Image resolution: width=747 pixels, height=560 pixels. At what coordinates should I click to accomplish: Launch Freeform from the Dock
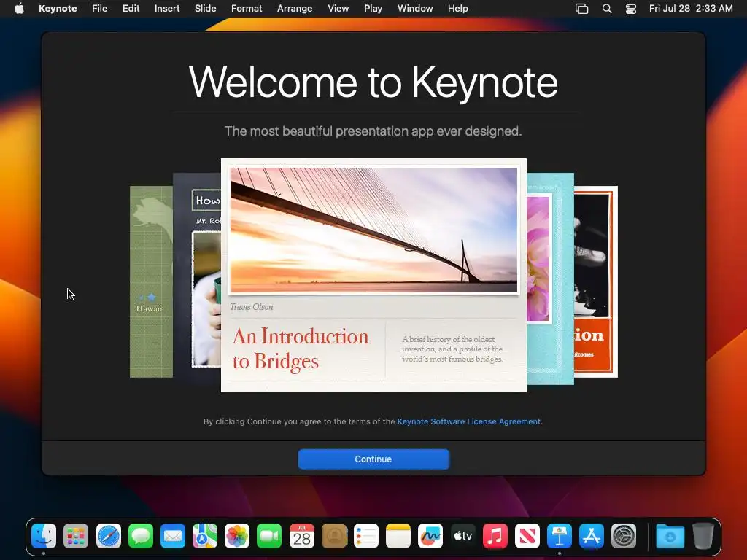[x=430, y=536]
